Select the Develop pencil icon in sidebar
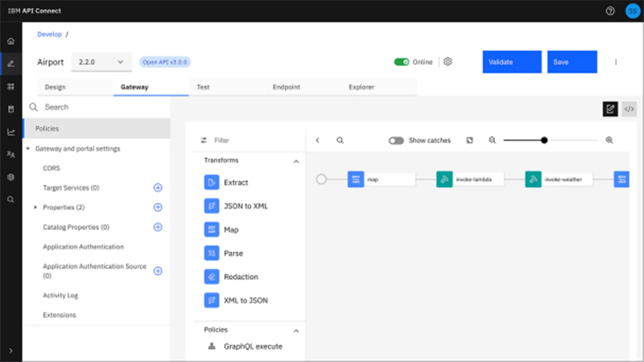Screen dimensions: 644x362 pos(11,64)
